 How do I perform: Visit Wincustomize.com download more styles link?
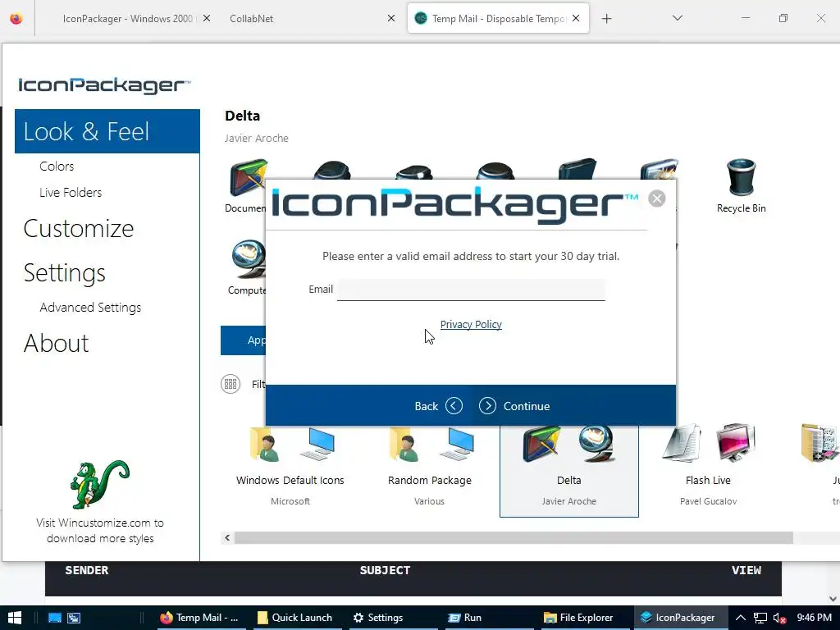[x=100, y=531]
